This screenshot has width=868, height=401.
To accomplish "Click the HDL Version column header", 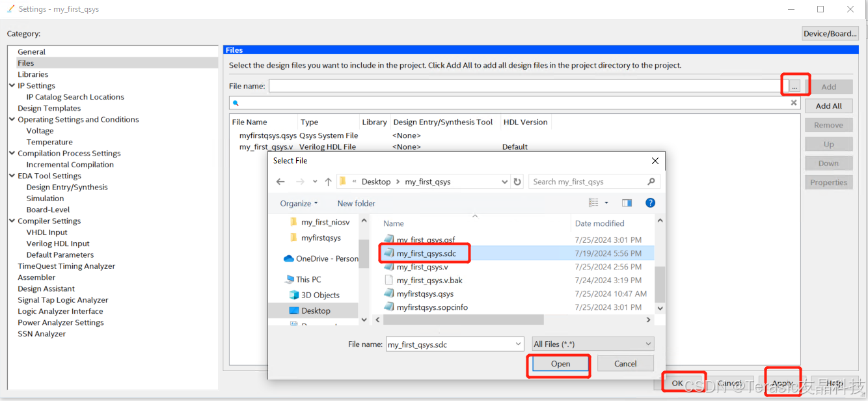I will [524, 122].
